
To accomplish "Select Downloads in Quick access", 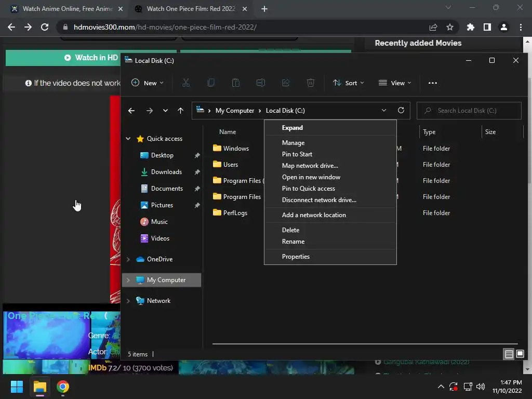I will [166, 172].
